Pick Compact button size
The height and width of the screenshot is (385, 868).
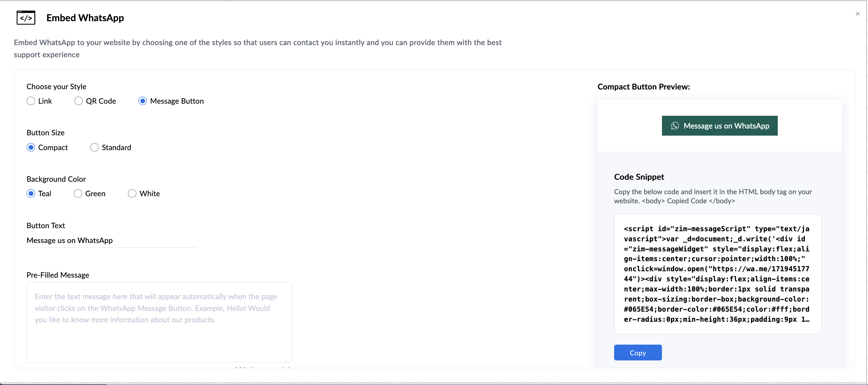(31, 147)
